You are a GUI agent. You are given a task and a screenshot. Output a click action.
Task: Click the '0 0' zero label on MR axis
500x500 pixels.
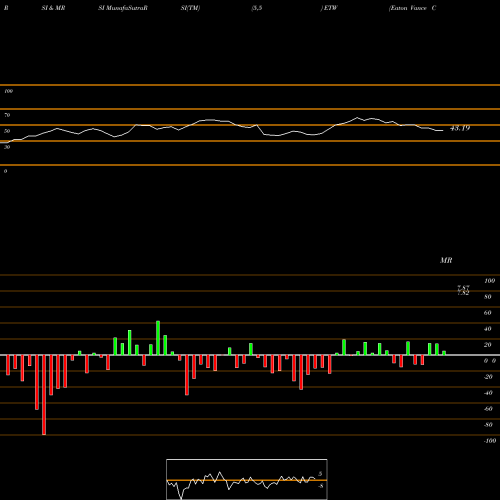pyautogui.click(x=490, y=361)
